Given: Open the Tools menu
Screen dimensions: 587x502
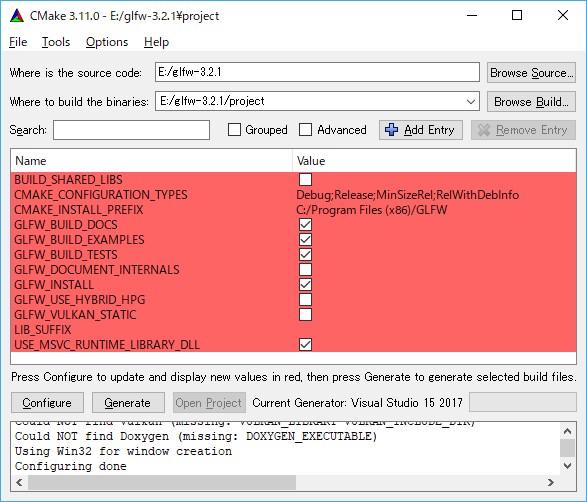Looking at the screenshot, I should [56, 42].
